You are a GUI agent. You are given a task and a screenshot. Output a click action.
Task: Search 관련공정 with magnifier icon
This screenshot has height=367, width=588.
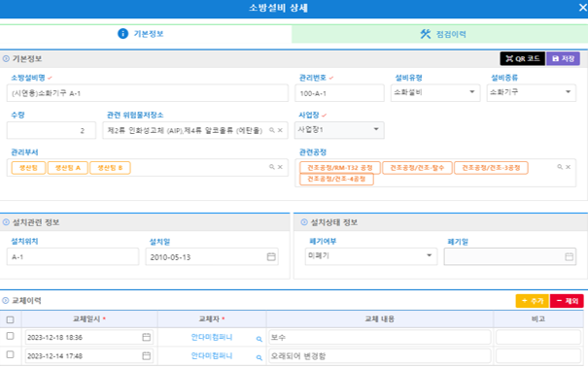pyautogui.click(x=560, y=167)
